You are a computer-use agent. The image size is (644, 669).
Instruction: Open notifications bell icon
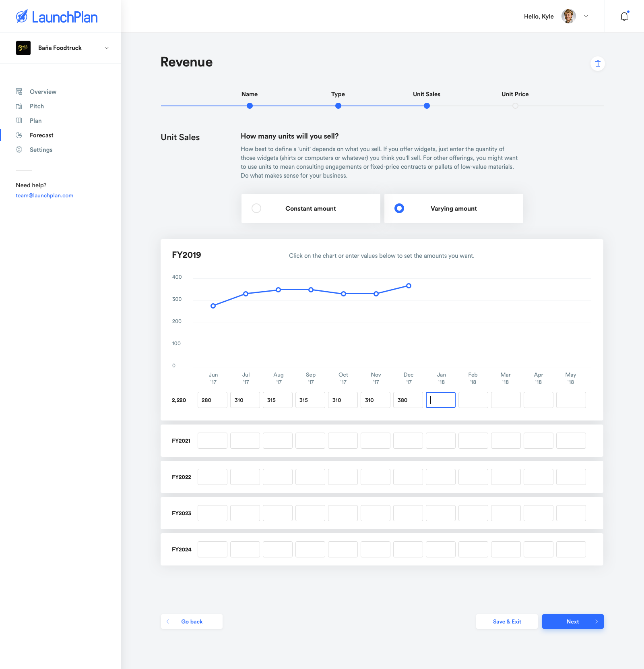pyautogui.click(x=624, y=17)
